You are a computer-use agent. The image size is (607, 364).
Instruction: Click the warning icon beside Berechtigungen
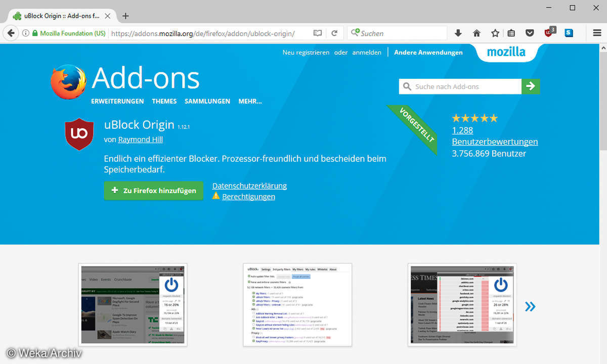pos(216,196)
